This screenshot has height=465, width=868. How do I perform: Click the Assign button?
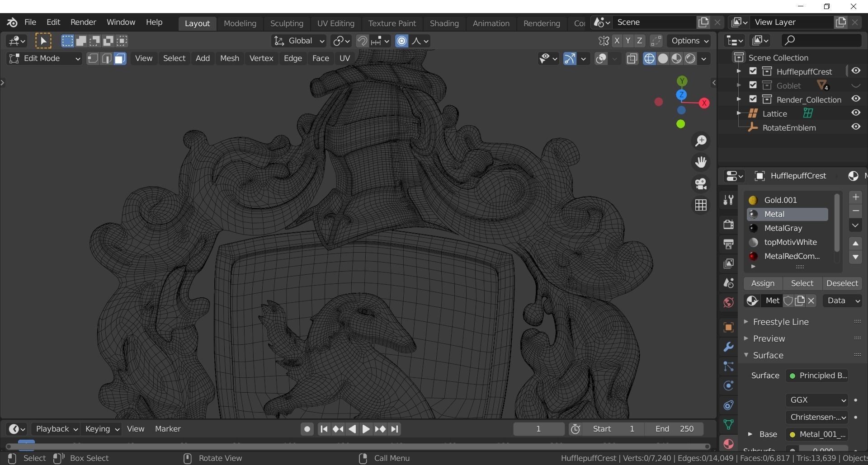763,283
